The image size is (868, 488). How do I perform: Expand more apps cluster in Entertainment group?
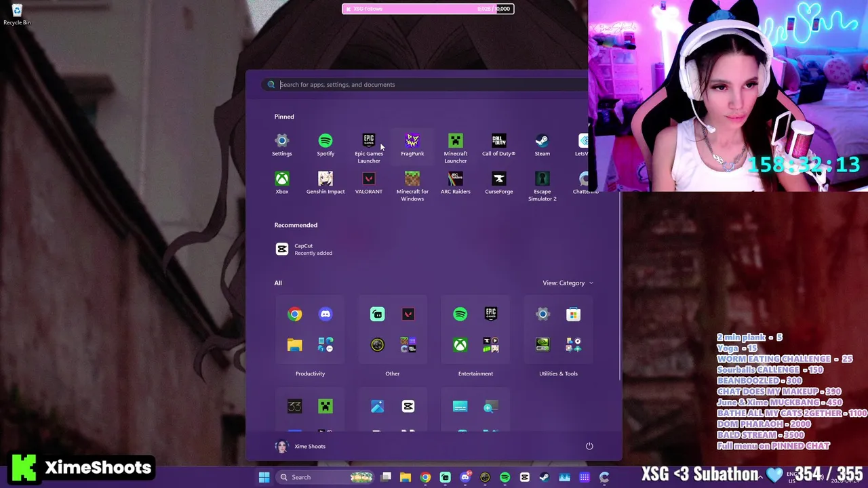491,345
